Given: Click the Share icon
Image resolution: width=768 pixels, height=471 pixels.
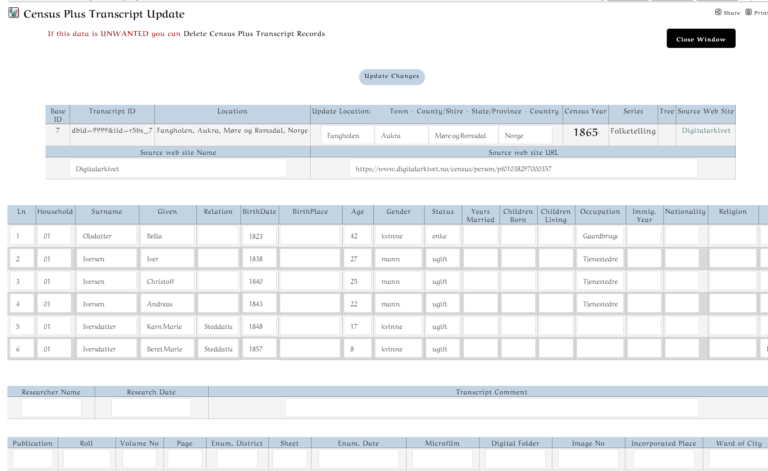Looking at the screenshot, I should (x=718, y=12).
